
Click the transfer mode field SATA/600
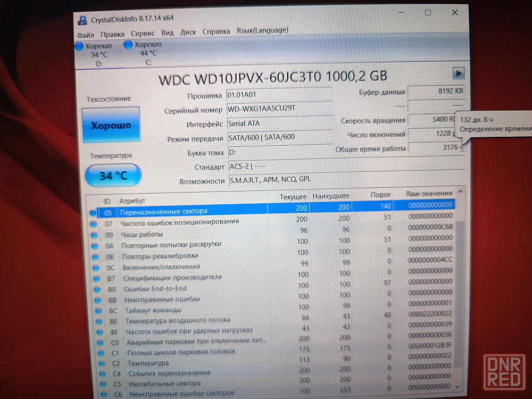pyautogui.click(x=280, y=137)
